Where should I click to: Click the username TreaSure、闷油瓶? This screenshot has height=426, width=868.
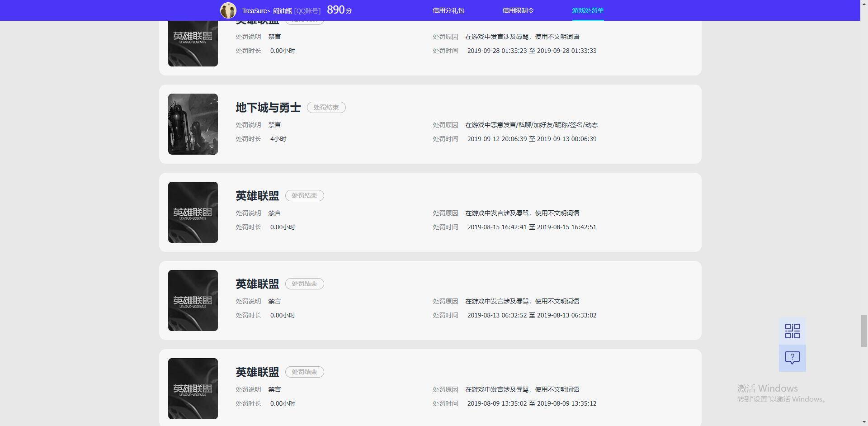(x=266, y=10)
